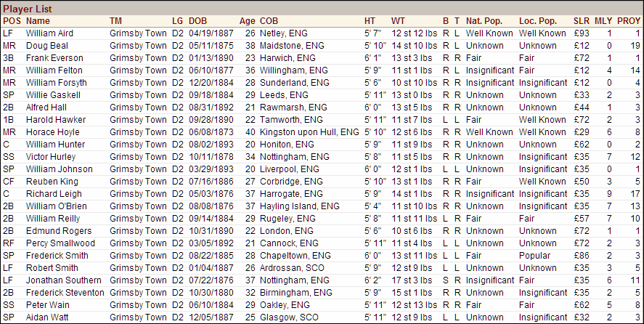The image size is (644, 324).
Task: Sort by the Name column header
Action: 38,21
